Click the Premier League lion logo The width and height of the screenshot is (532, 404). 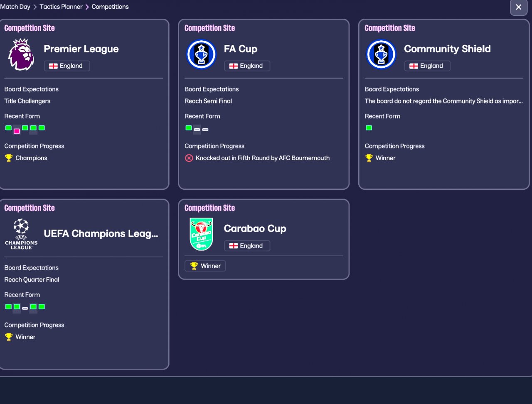pos(21,54)
